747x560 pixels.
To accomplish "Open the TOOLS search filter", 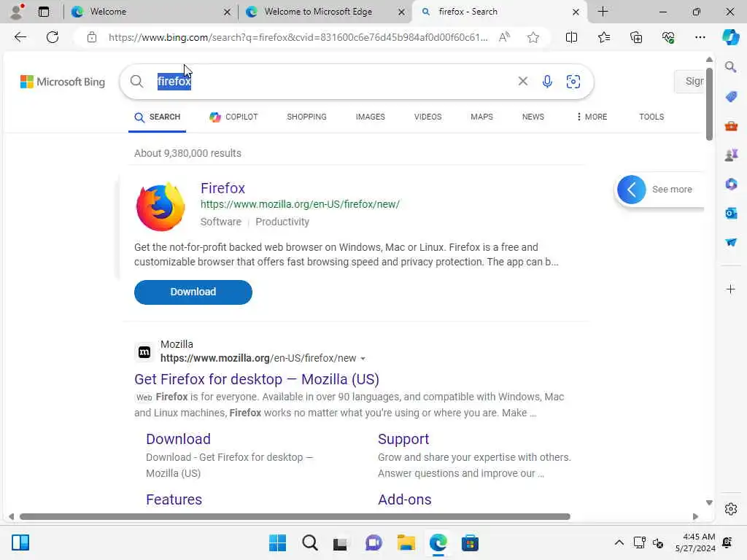I will coord(651,117).
